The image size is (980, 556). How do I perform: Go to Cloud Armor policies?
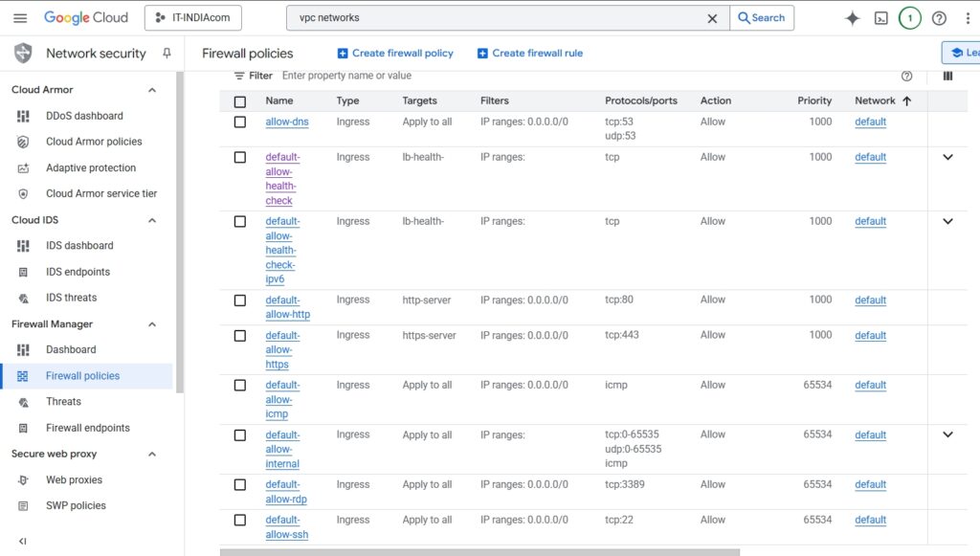pyautogui.click(x=94, y=142)
